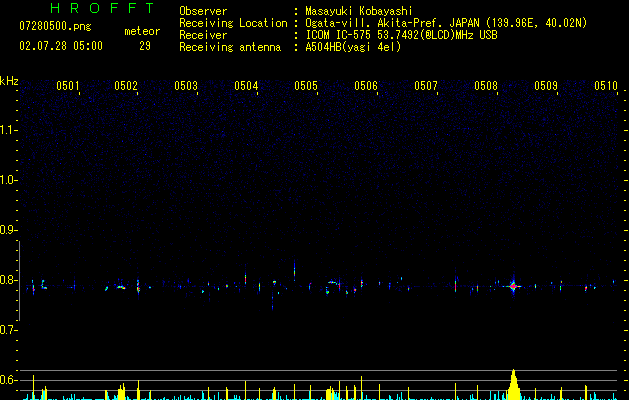Screen dimensions: 629x400
Task: Click the Receiving Location label
Action: 233,23
